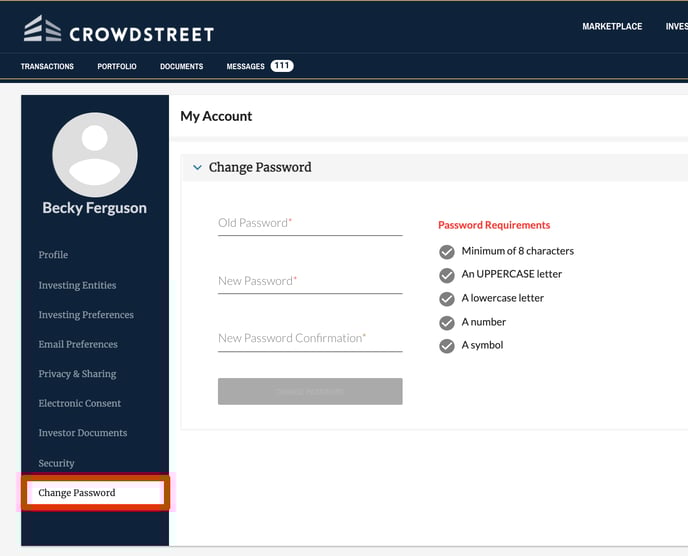This screenshot has height=556, width=688.
Task: Click the A symbol requirement checkmark
Action: coord(447,346)
